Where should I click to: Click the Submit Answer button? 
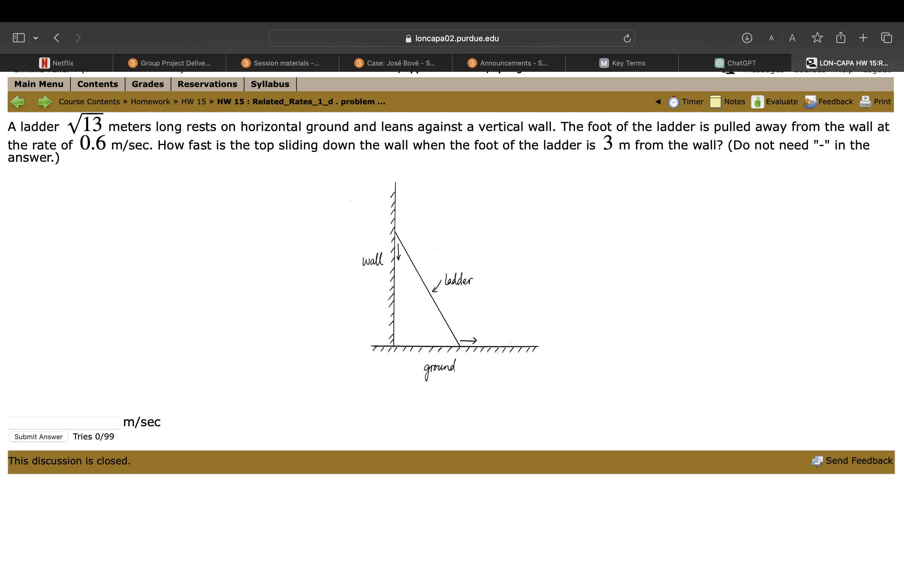tap(38, 436)
